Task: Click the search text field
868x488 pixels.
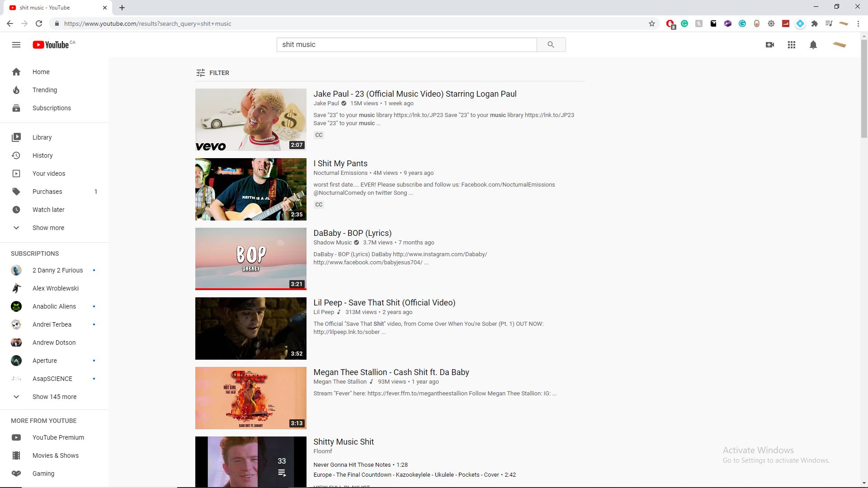Action: coord(406,45)
